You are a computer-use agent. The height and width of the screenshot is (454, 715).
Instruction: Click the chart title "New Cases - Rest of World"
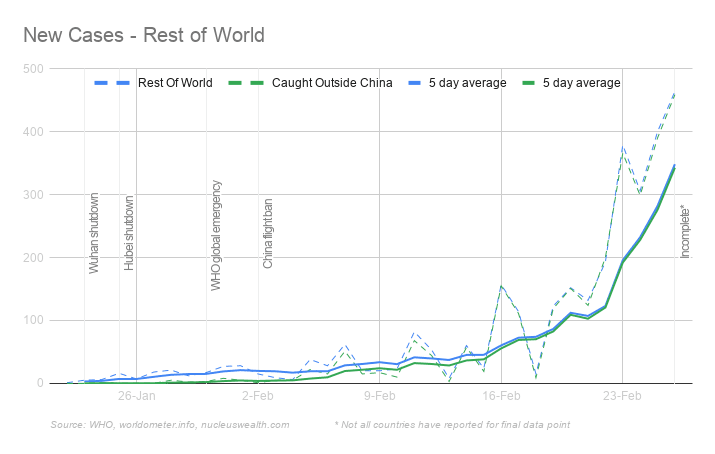click(143, 35)
